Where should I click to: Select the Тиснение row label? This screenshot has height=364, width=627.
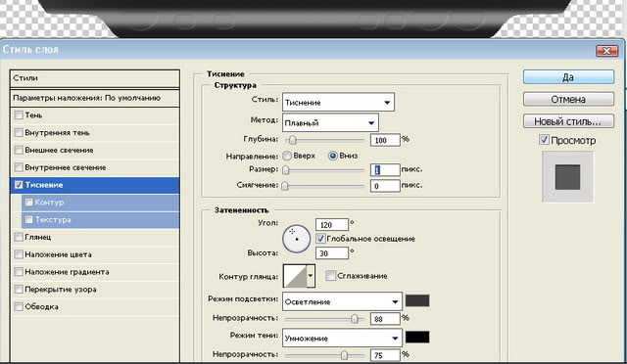click(x=44, y=185)
